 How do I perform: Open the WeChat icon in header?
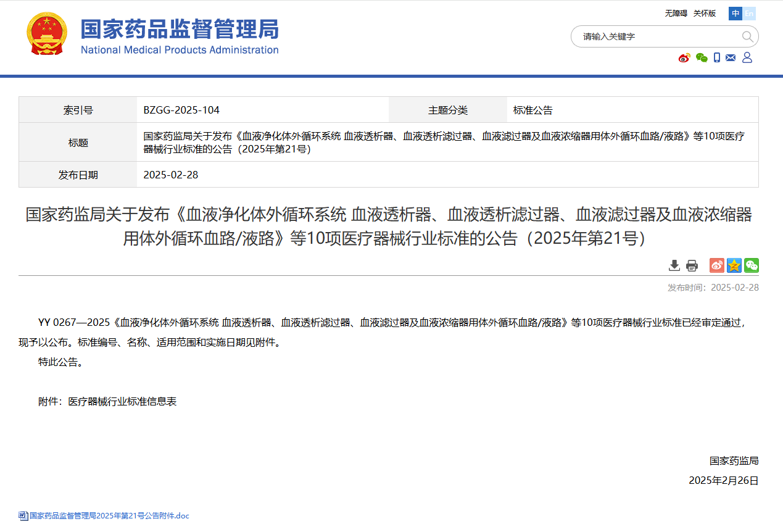pos(702,57)
